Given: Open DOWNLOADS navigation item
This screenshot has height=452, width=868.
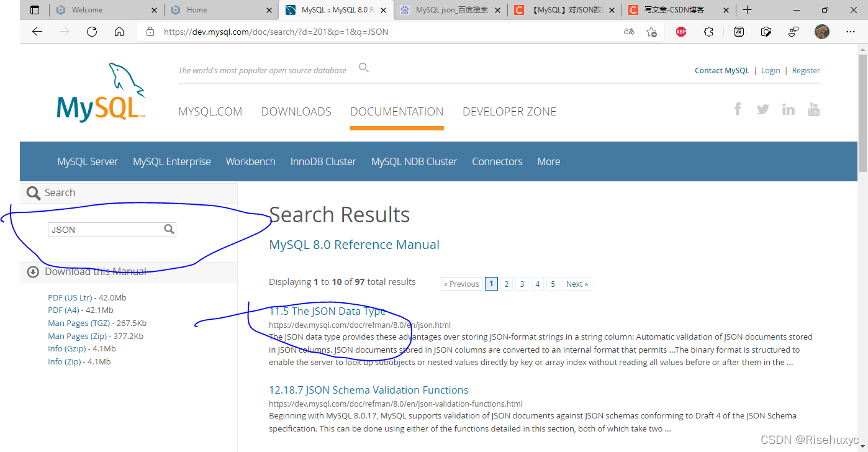Looking at the screenshot, I should (x=296, y=112).
